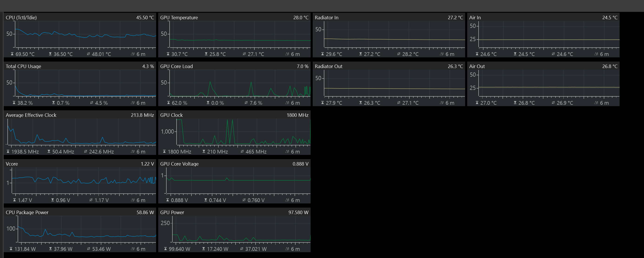
Task: Click the 6 m time span in Air In panel
Action: (604, 54)
